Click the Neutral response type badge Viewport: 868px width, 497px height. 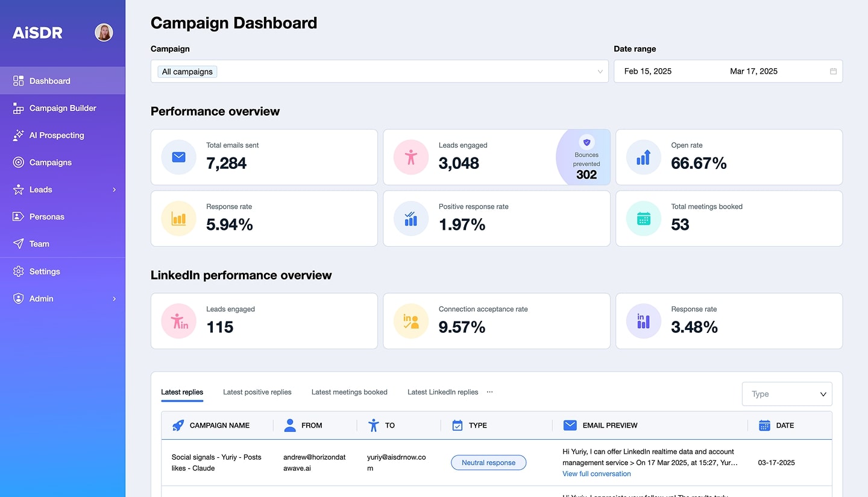click(x=488, y=463)
